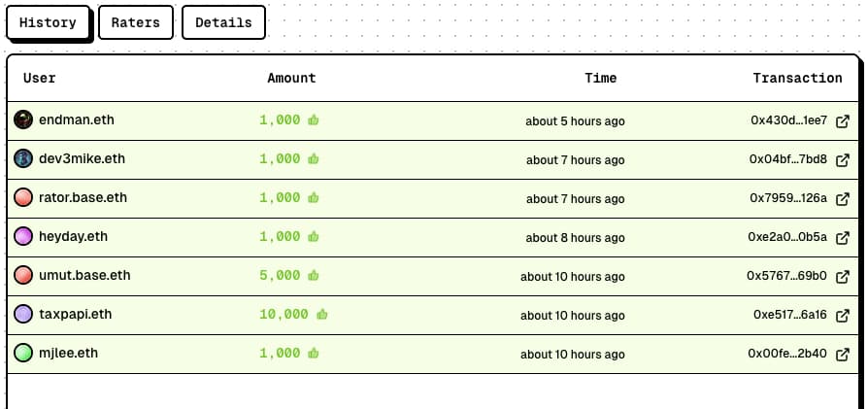868x409 pixels.
Task: Click endman.eth avatar image
Action: coord(23,119)
